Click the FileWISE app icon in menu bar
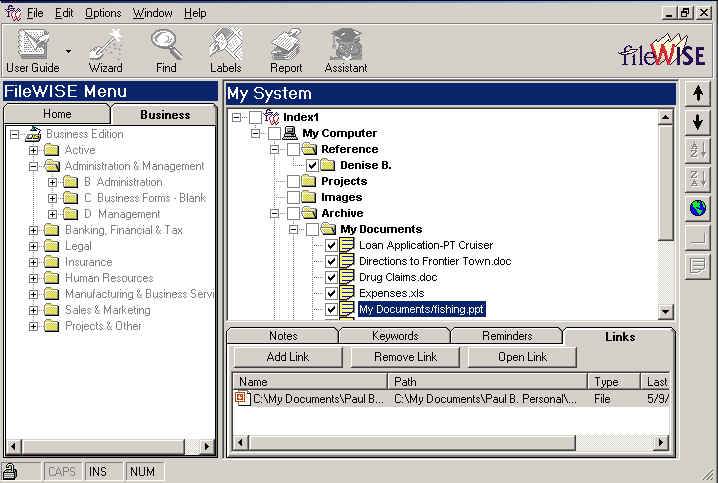Viewport: 718px width, 483px height. click(x=13, y=13)
